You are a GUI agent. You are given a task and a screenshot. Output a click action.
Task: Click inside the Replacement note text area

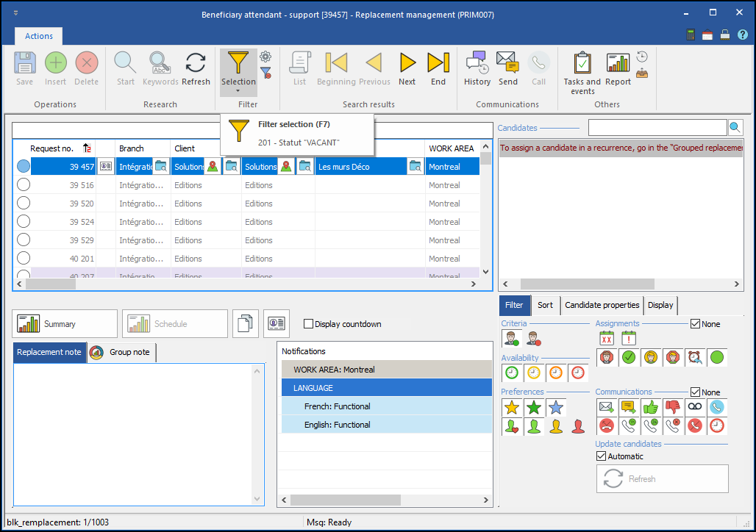(x=132, y=434)
